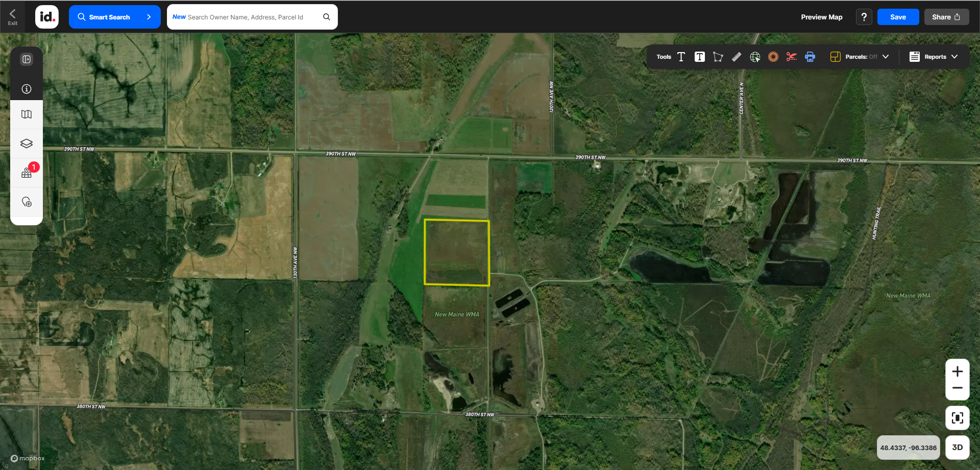980x470 pixels.
Task: Open Preview Map
Action: click(821, 17)
